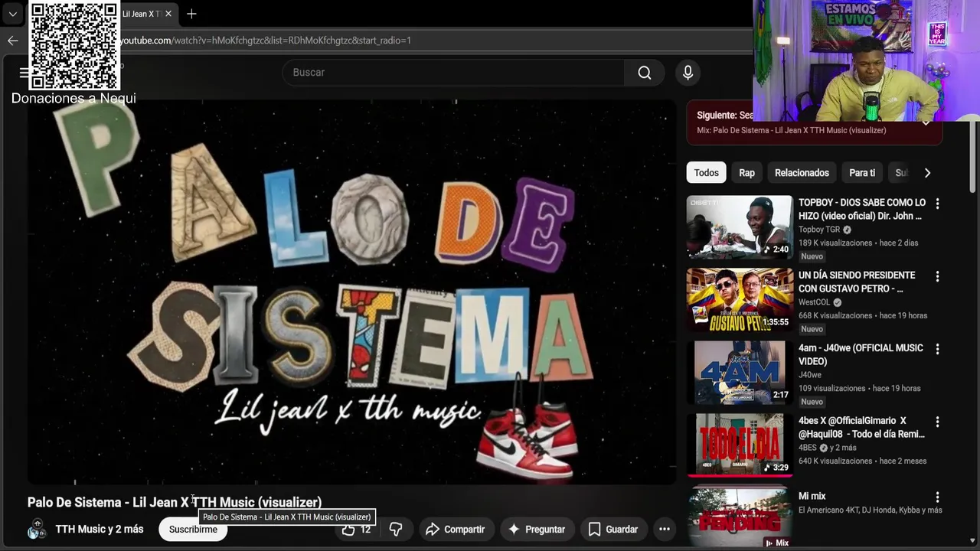
Task: Open options menu for 4am video
Action: pyautogui.click(x=937, y=349)
